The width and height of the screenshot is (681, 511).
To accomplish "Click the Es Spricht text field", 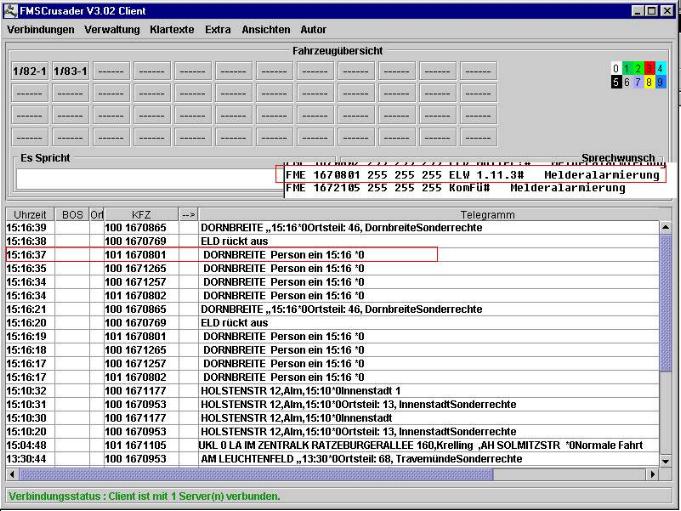I will coord(150,178).
